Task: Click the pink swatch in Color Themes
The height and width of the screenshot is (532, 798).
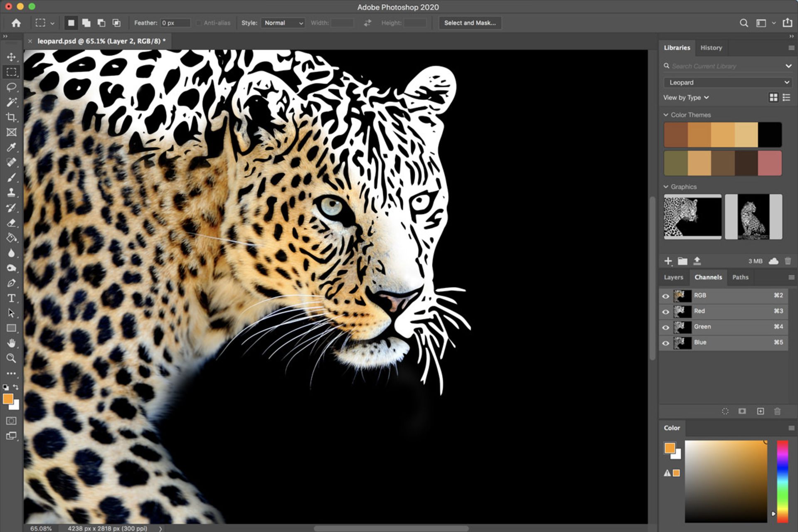Action: [x=770, y=163]
